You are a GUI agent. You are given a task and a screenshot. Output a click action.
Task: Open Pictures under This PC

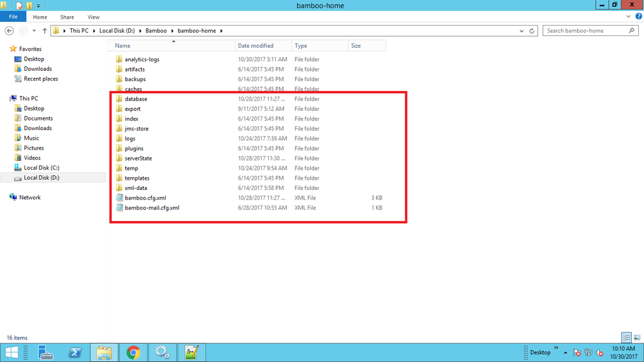[34, 148]
